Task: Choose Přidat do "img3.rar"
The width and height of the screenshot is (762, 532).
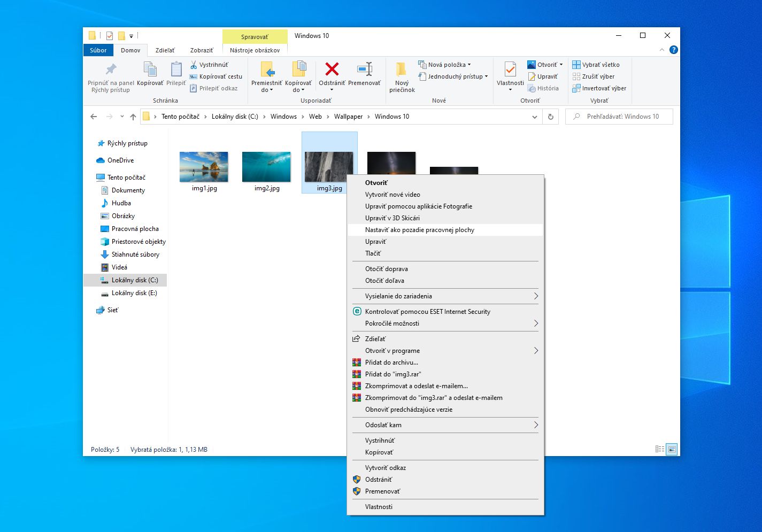Action: coord(445,374)
